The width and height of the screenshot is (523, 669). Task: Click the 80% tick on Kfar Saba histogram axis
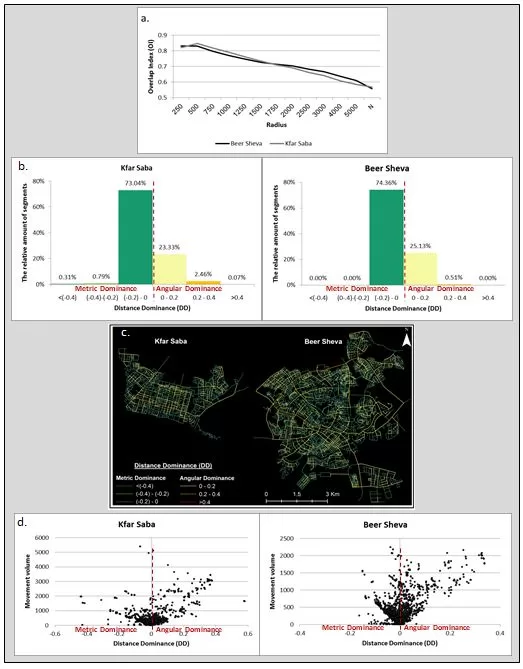click(x=39, y=181)
